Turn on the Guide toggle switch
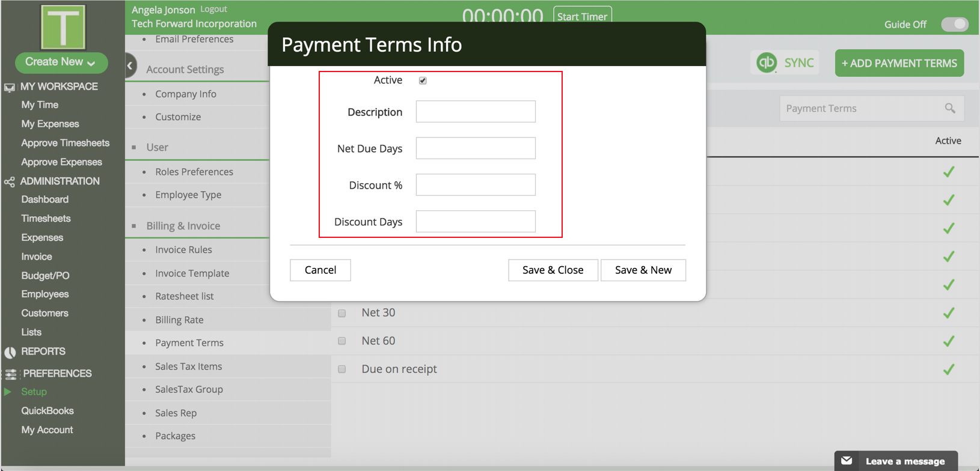The width and height of the screenshot is (980, 471). (954, 25)
